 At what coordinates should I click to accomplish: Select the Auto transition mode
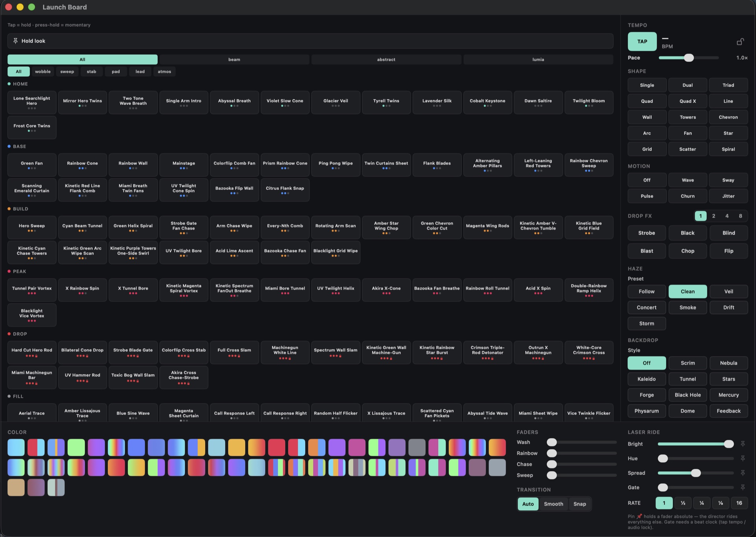point(528,504)
